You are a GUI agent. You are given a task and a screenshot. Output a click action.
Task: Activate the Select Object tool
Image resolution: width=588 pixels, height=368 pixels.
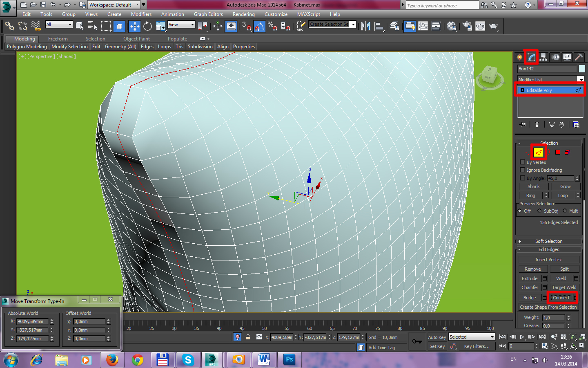(x=80, y=26)
